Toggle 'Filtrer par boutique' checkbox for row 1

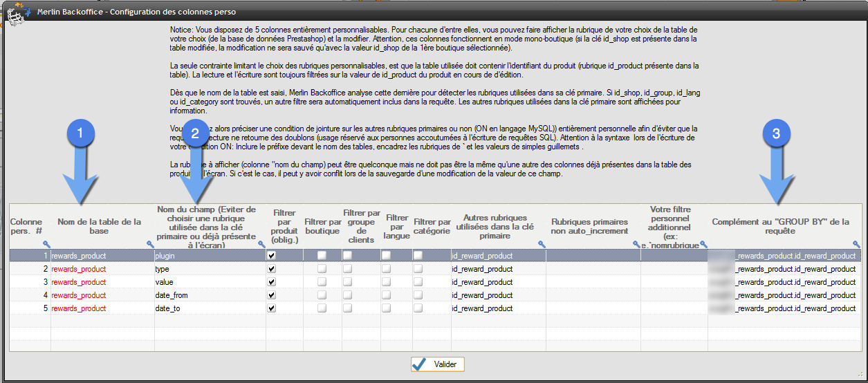coord(322,256)
